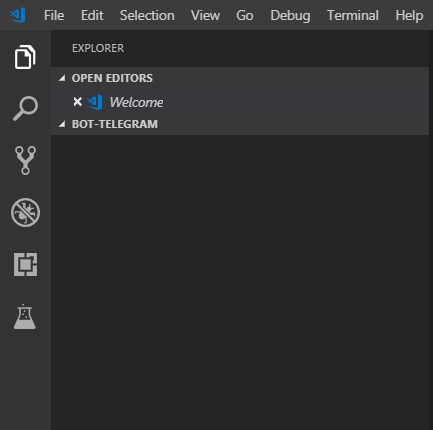The image size is (433, 430).
Task: Open the Explorer view in activity bar
Action: coord(25,57)
